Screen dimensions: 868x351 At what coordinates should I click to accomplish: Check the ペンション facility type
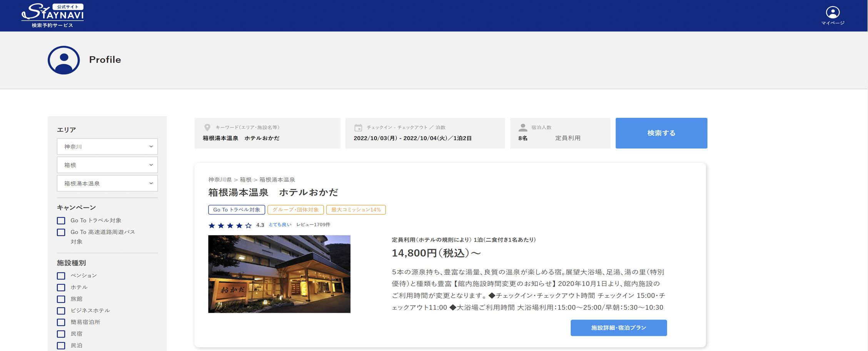[61, 276]
